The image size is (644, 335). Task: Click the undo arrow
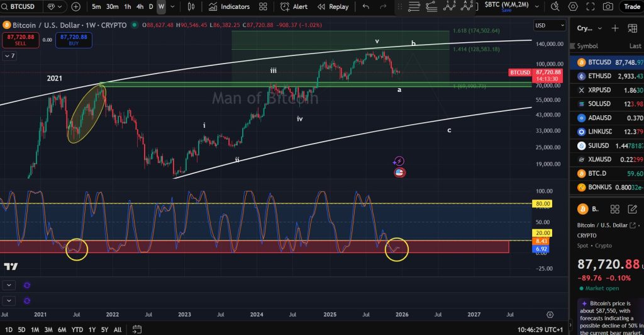tap(366, 7)
